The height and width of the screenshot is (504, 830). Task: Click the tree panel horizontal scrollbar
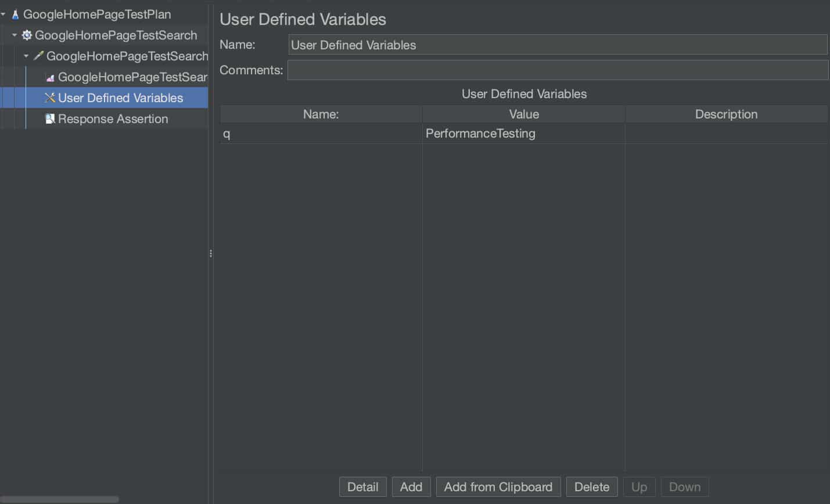coord(59,499)
